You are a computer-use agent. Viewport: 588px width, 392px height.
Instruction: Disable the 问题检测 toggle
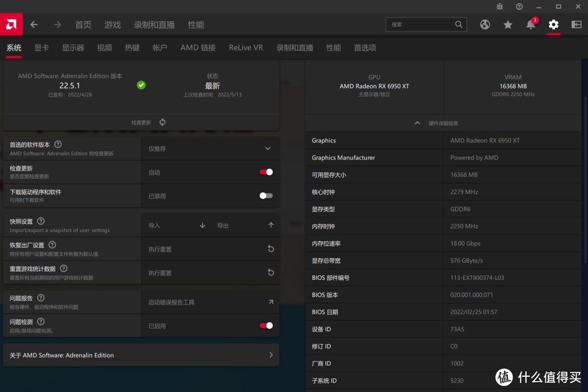tap(266, 325)
